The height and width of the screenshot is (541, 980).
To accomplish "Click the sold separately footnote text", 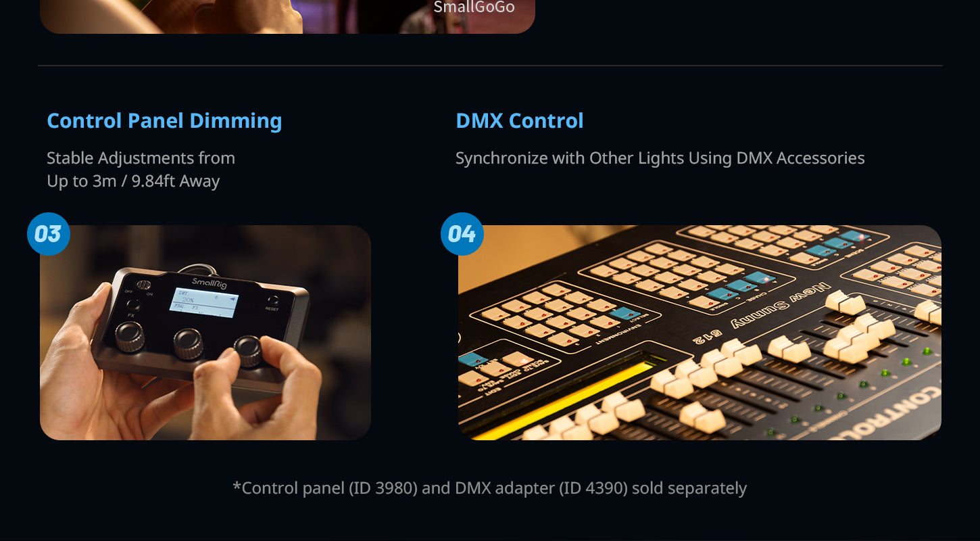I will point(489,488).
